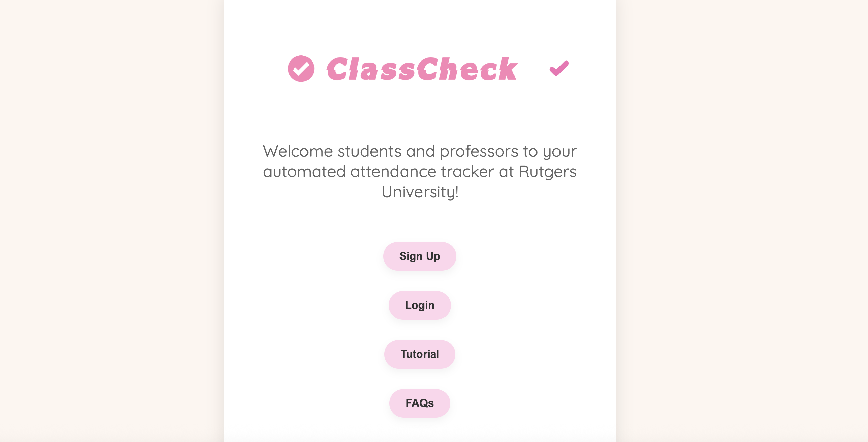
Task: Open frequently asked questions via FAQs
Action: (x=419, y=403)
